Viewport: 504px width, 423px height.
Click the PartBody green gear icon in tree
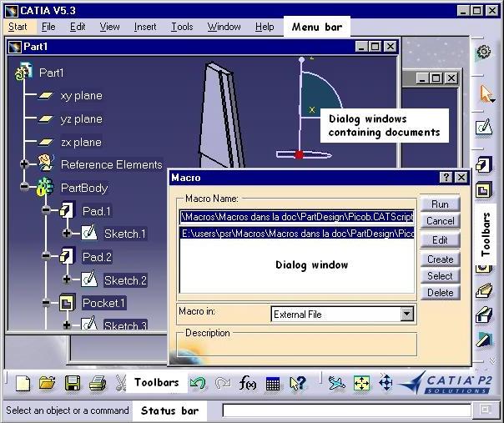point(45,187)
